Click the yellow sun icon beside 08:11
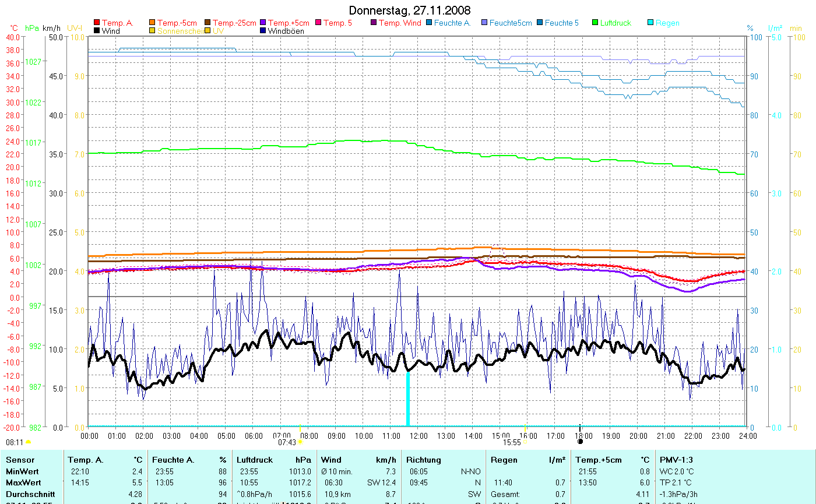The image size is (816, 504). point(29,443)
